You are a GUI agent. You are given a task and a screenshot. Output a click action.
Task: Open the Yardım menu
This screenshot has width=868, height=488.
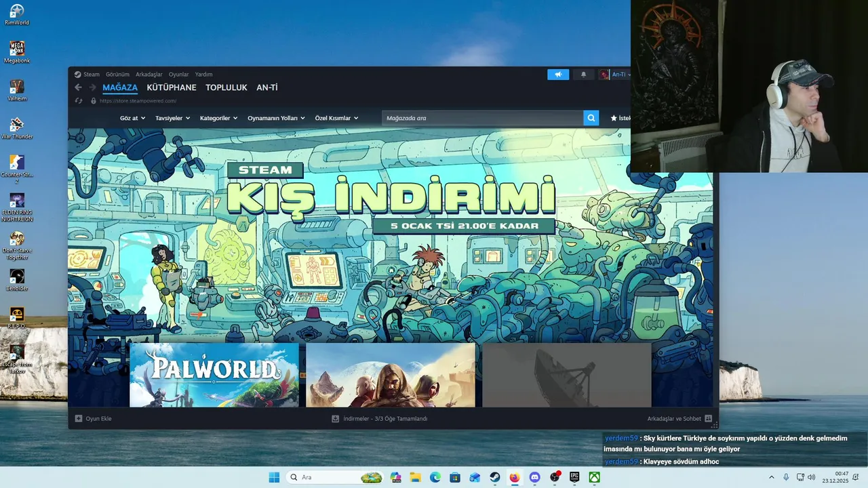coord(203,75)
